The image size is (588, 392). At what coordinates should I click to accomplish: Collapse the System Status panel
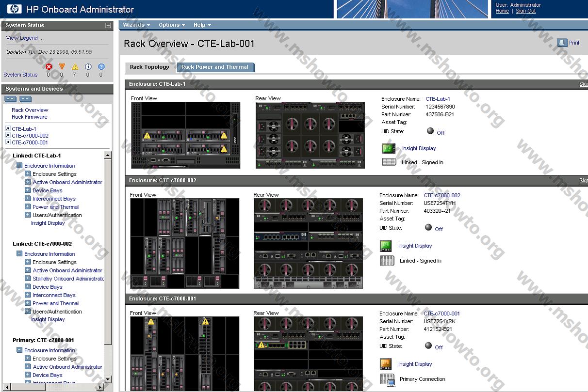[108, 25]
